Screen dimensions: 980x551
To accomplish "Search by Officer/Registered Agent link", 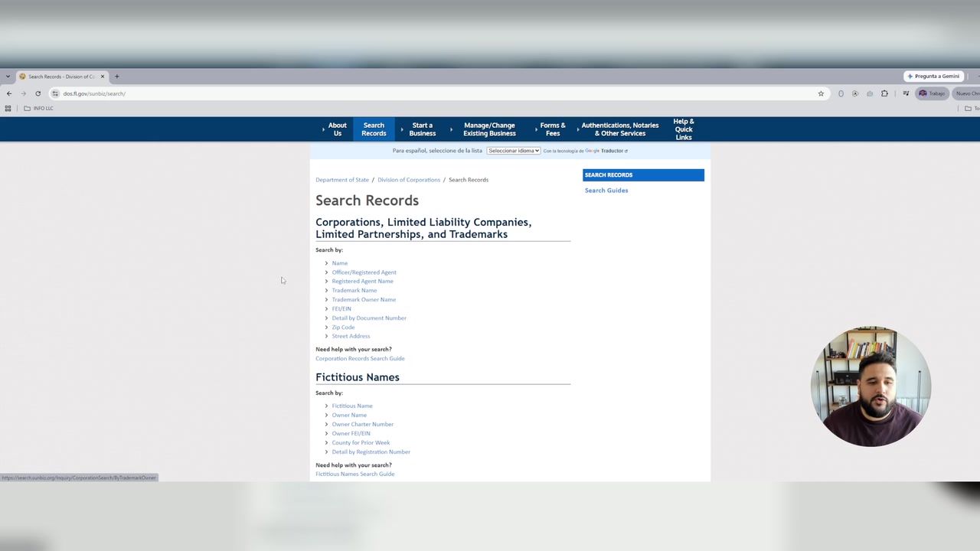I will tap(364, 272).
